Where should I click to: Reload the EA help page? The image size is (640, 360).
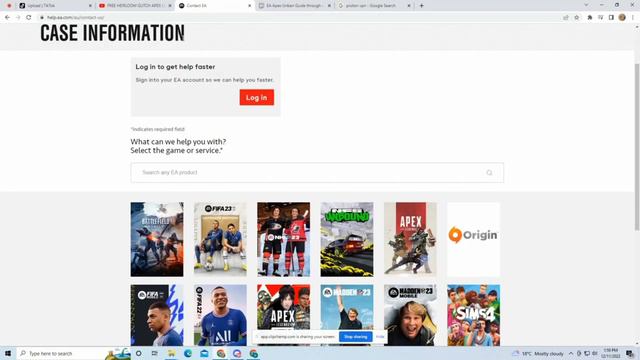click(x=29, y=18)
